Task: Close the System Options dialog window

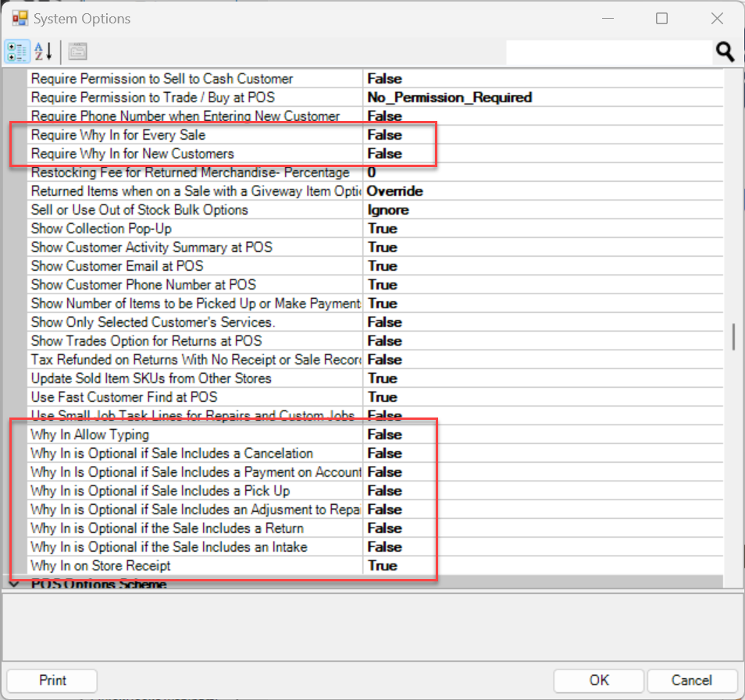Action: pos(717,18)
